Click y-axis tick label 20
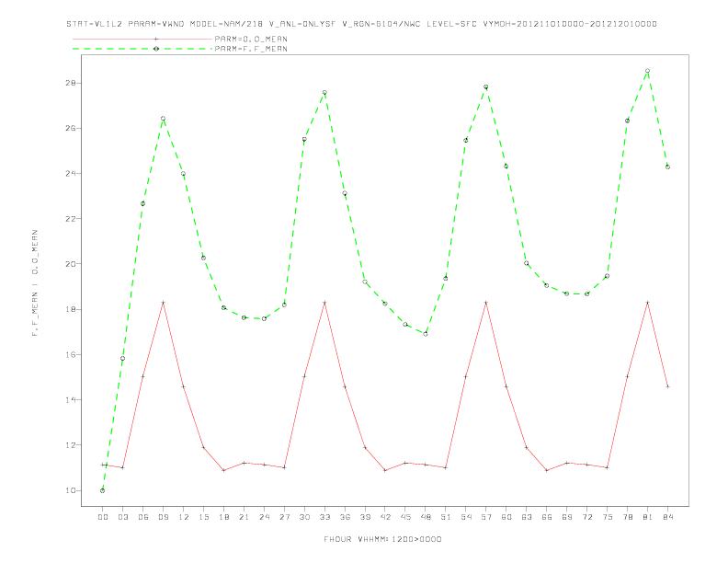 [71, 264]
